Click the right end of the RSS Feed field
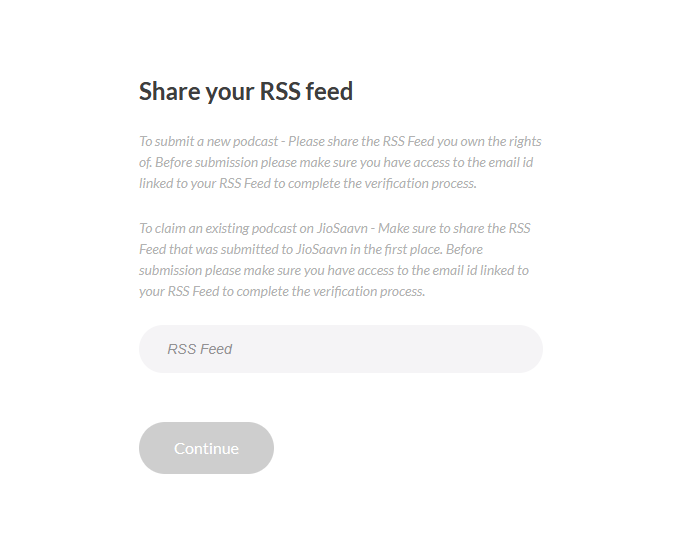This screenshot has width=677, height=543. click(518, 349)
